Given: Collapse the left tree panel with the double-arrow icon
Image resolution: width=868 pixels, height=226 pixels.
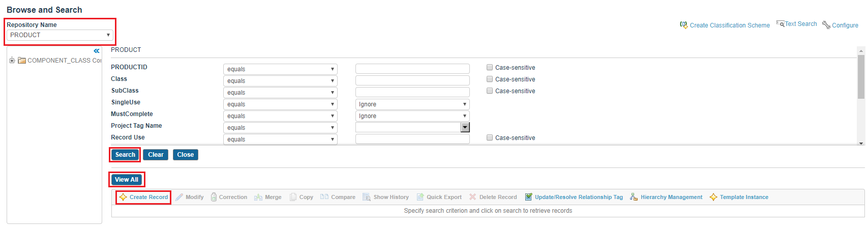Looking at the screenshot, I should click(97, 51).
